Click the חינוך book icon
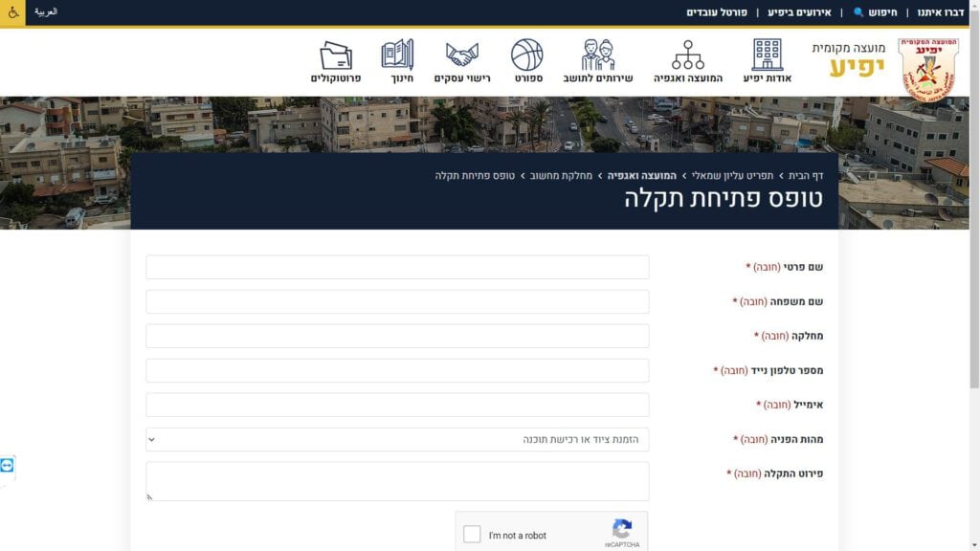This screenshot has height=551, width=980. pyautogui.click(x=397, y=55)
